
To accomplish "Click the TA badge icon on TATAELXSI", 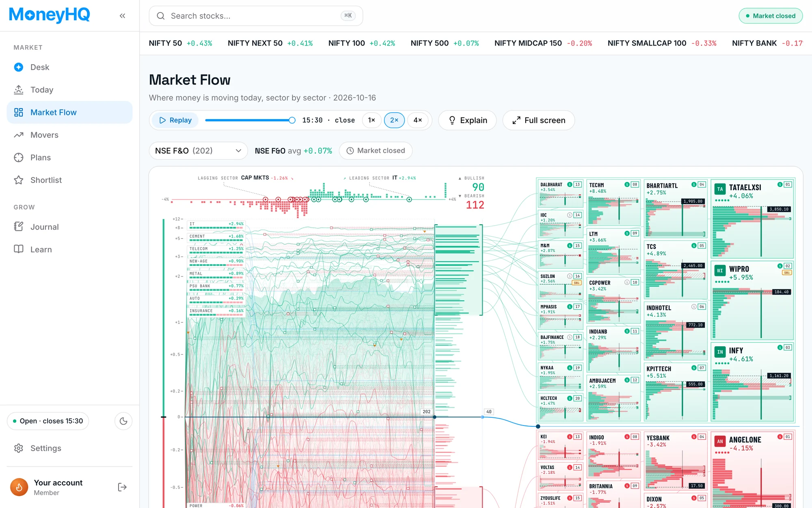I will click(720, 189).
